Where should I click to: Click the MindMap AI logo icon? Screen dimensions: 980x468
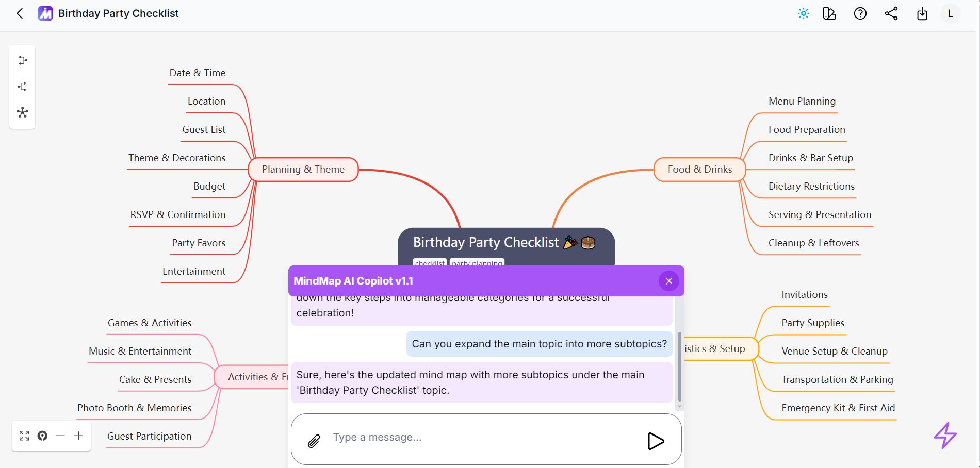[x=45, y=13]
